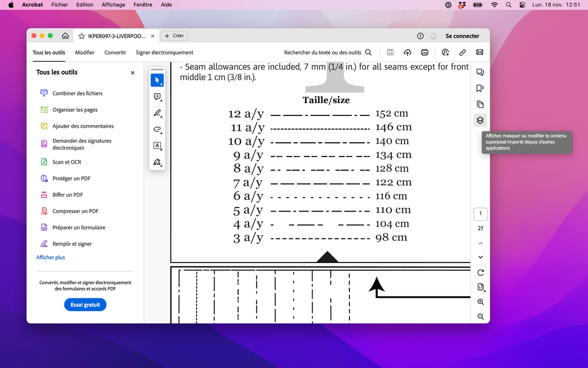Screen dimensions: 588x368
Task: Open the bookmarks panel icon
Action: (480, 88)
